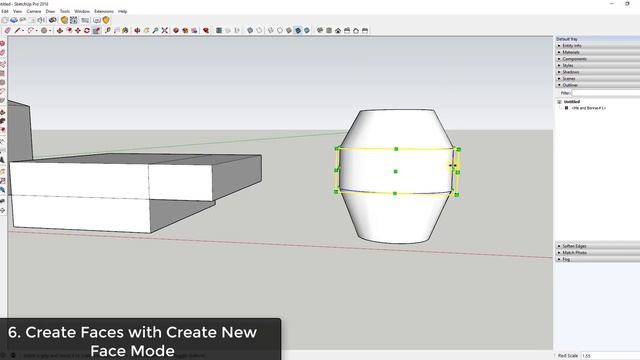Select the Arc tool
Viewport: 640px width, 360px height.
click(30, 31)
